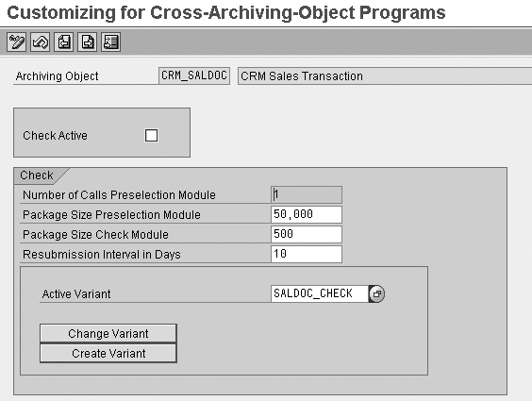Image resolution: width=532 pixels, height=401 pixels.
Task: Toggle Display/Change mode with pencil icon
Action: (16, 42)
